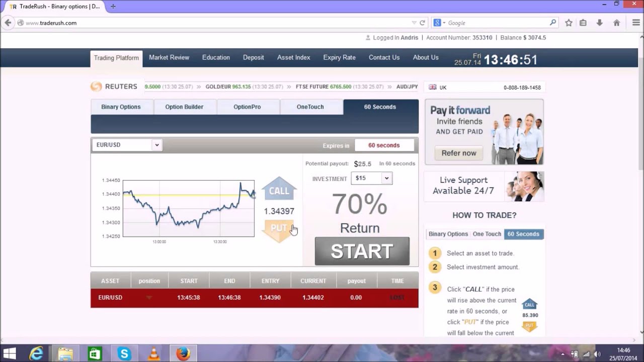The width and height of the screenshot is (644, 362).
Task: Click the Live Support banner
Action: click(484, 186)
